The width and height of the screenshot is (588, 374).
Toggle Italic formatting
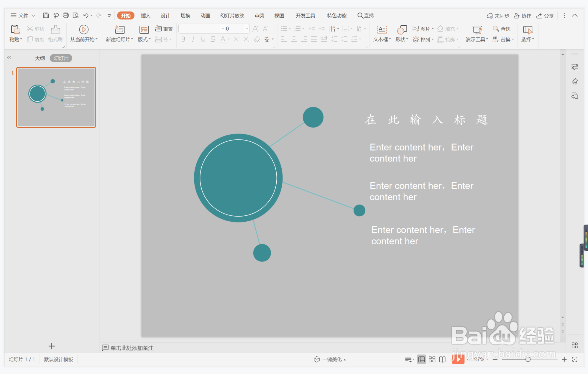click(x=193, y=39)
